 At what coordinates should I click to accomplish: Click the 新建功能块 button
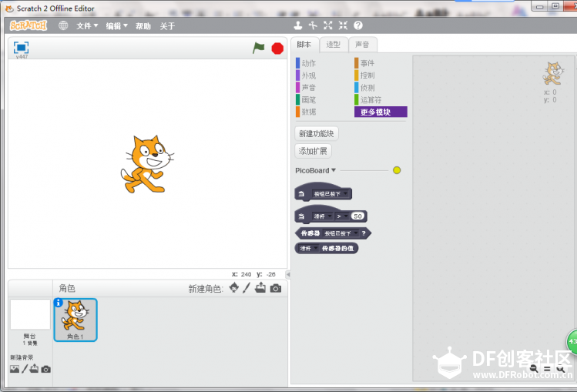pyautogui.click(x=317, y=133)
